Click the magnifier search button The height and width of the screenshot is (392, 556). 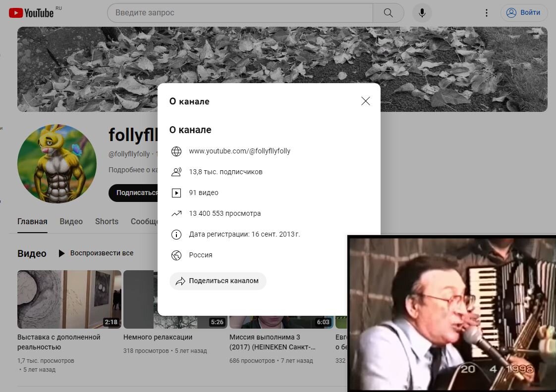pos(389,13)
